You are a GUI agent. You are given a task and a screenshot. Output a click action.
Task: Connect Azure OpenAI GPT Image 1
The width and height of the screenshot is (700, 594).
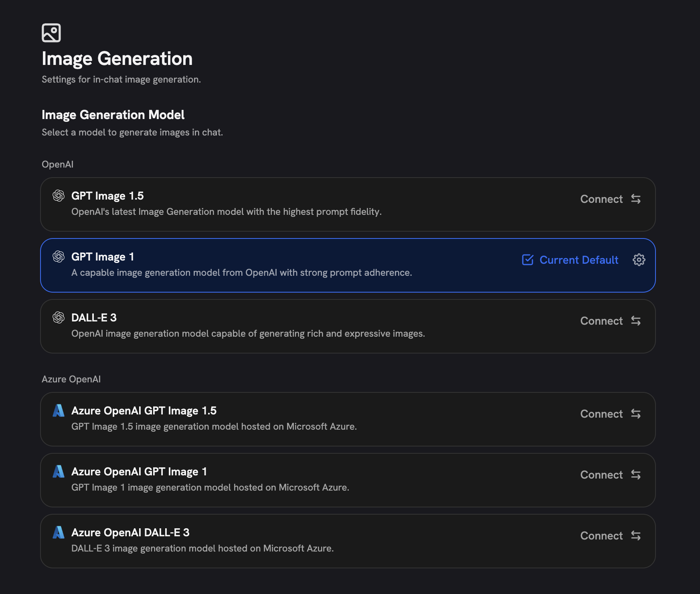[601, 475]
